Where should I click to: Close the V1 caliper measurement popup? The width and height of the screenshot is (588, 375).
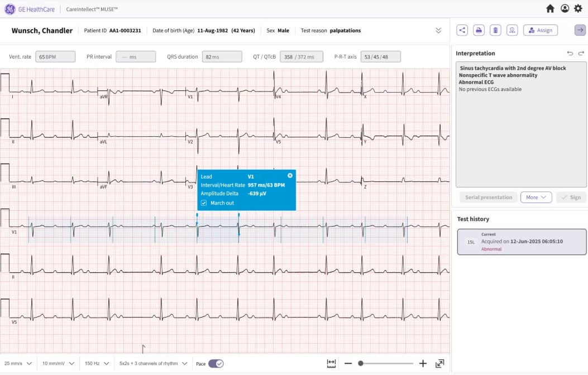290,176
